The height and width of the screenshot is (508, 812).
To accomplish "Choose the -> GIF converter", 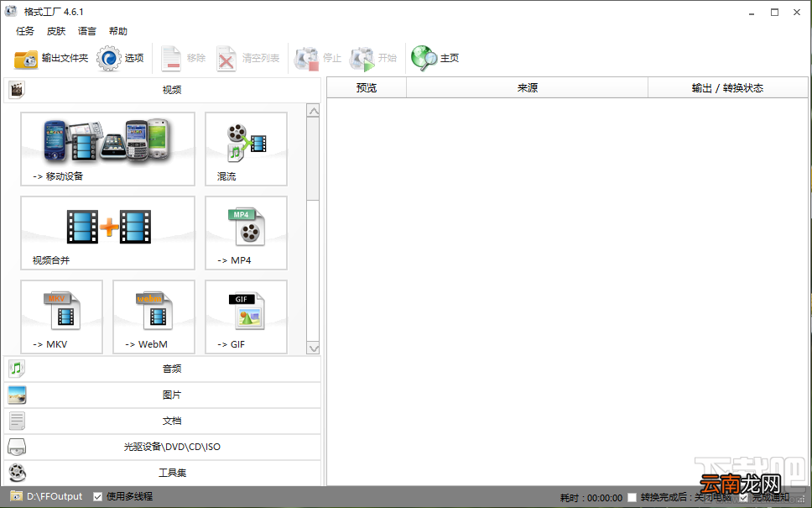I will click(x=246, y=317).
